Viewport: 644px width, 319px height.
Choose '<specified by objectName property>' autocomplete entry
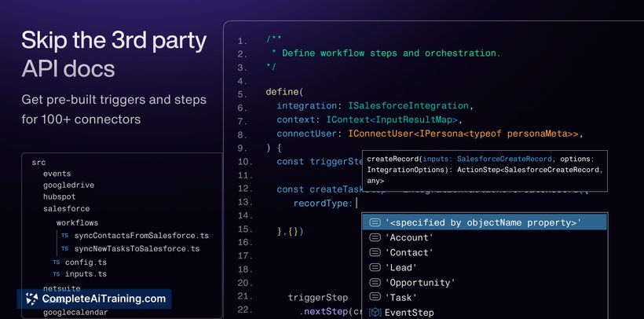485,222
